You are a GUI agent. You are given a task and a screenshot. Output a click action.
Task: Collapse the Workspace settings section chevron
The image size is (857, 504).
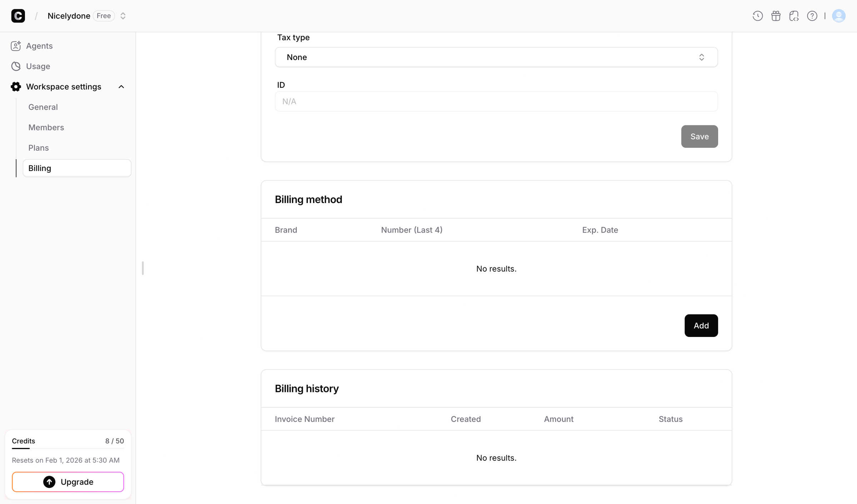click(121, 87)
